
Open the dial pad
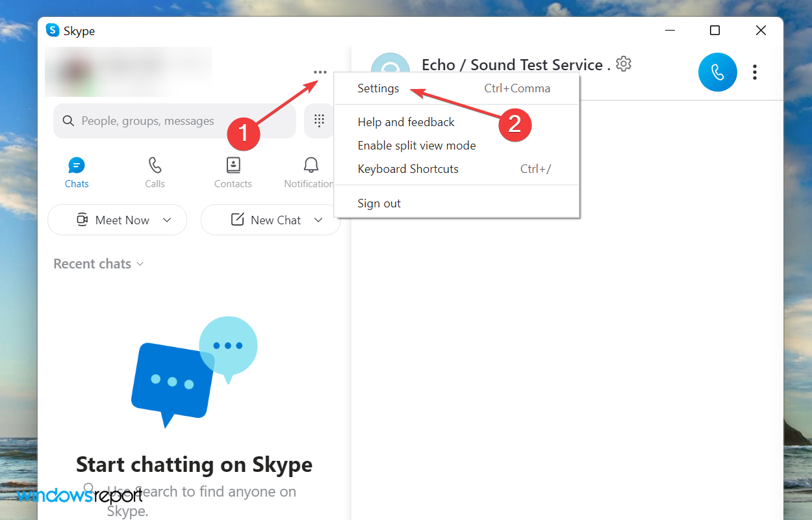(x=319, y=120)
